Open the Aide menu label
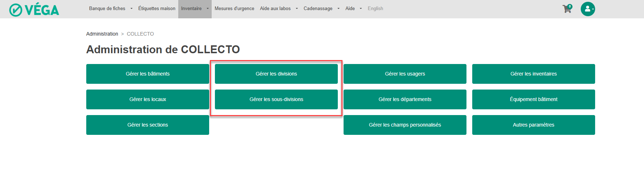The height and width of the screenshot is (178, 644). (x=350, y=9)
